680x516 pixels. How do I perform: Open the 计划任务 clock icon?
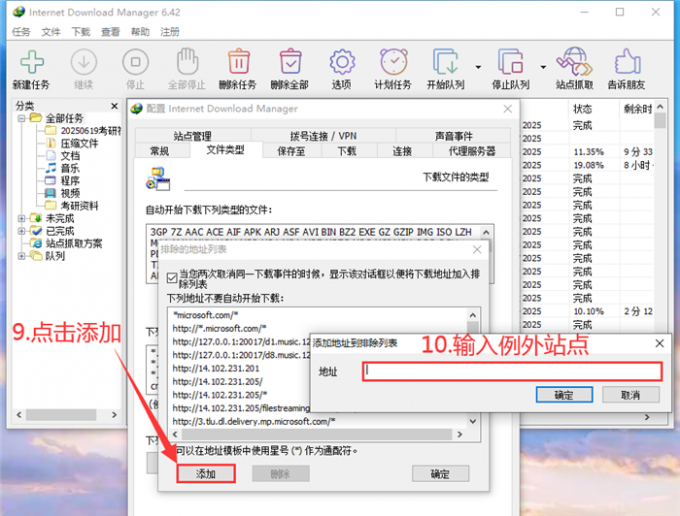point(394,62)
